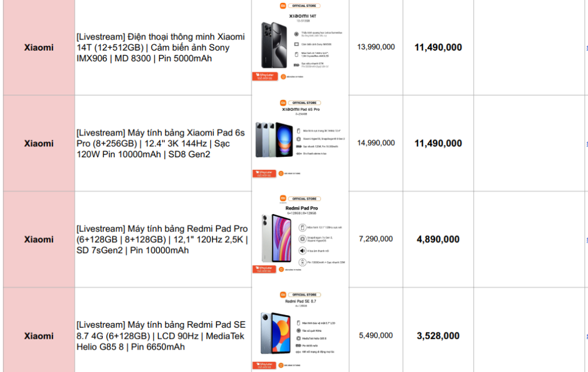Click SPayLater badge on Redmi Pad SE image
Viewport: 588px width, 372px height.
(264, 365)
